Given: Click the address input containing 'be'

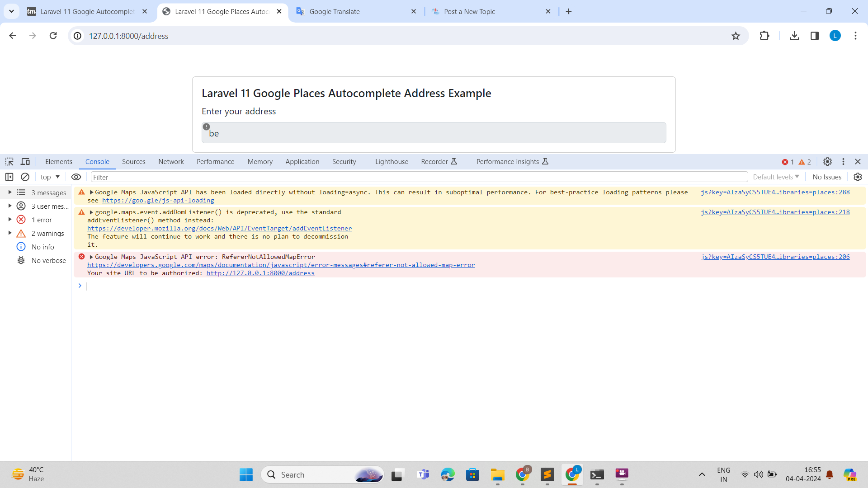Looking at the screenshot, I should (434, 132).
